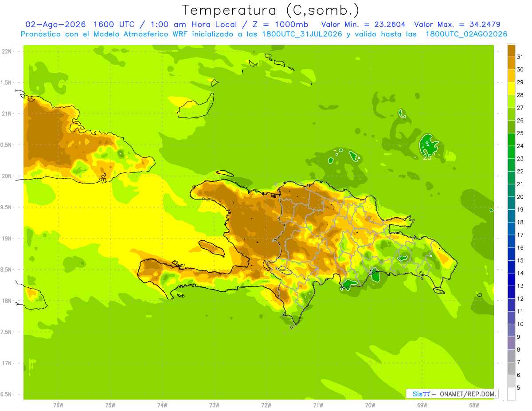Click the "72W" longitude axis label
This screenshot has width=532, height=411.
[266, 405]
